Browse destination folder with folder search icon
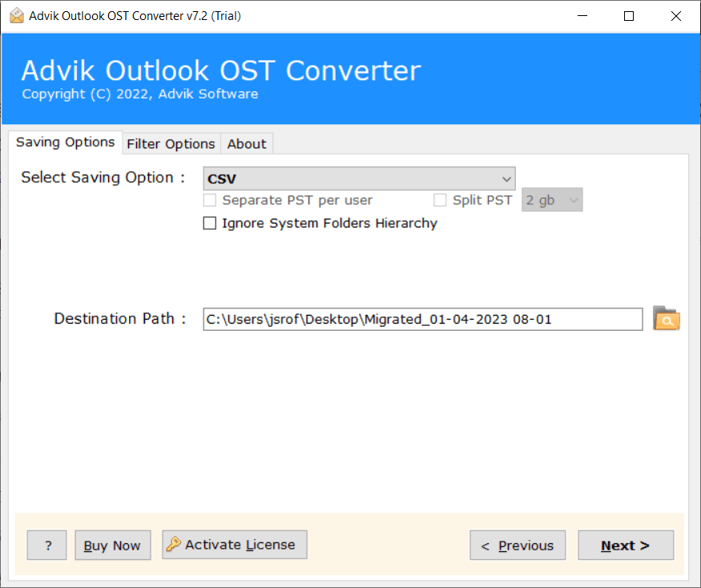Viewport: 701px width, 588px height. 666,318
